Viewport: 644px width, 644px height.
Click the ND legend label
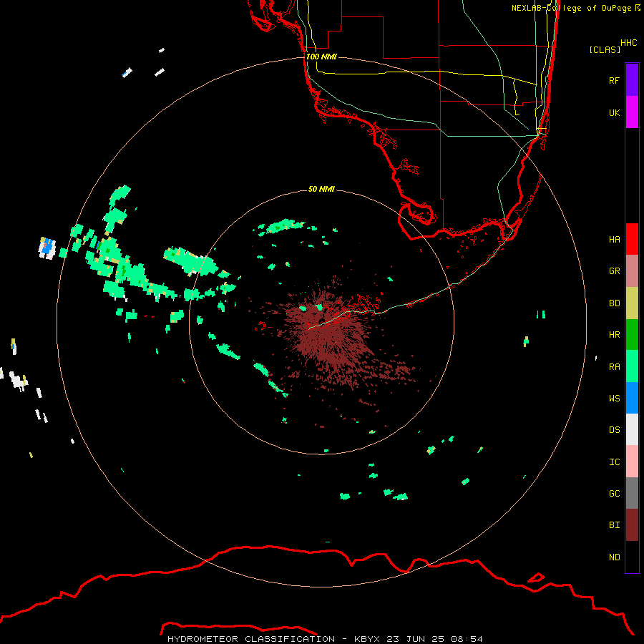coord(614,557)
